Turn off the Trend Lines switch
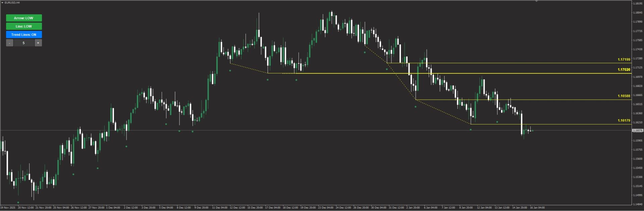This screenshot has height=211, width=644. coord(24,35)
